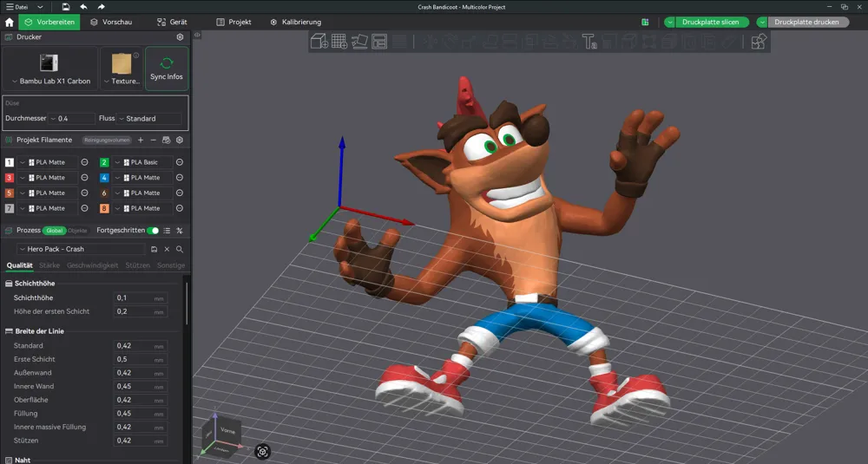This screenshot has height=464, width=868.
Task: Click the Druckplatte slicen button
Action: [710, 23]
